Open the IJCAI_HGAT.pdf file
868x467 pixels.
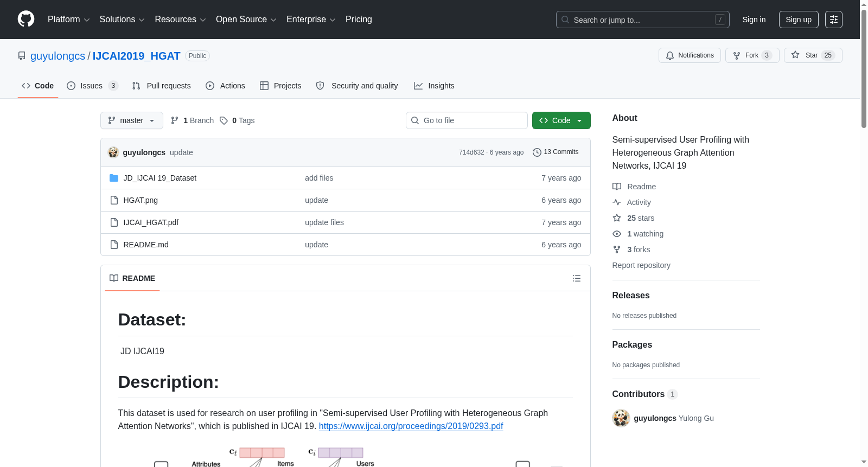pos(151,222)
